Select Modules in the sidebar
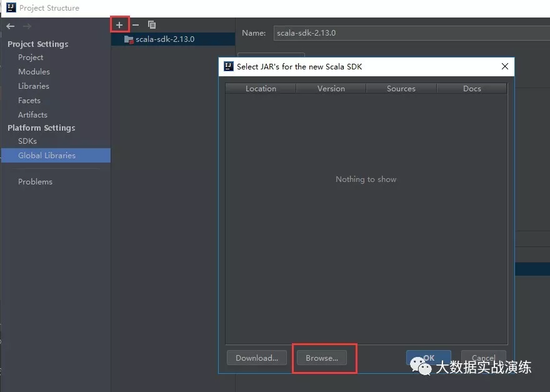Viewport: 550px width, 392px height. (x=34, y=71)
